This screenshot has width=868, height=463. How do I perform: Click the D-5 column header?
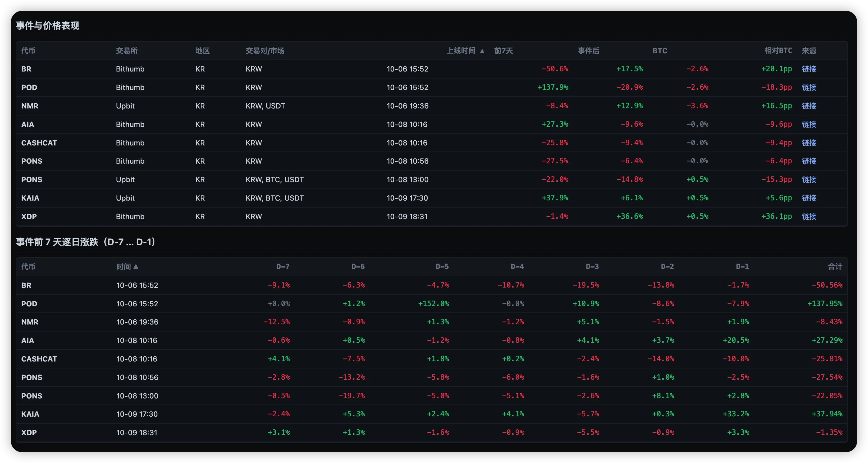[442, 267]
